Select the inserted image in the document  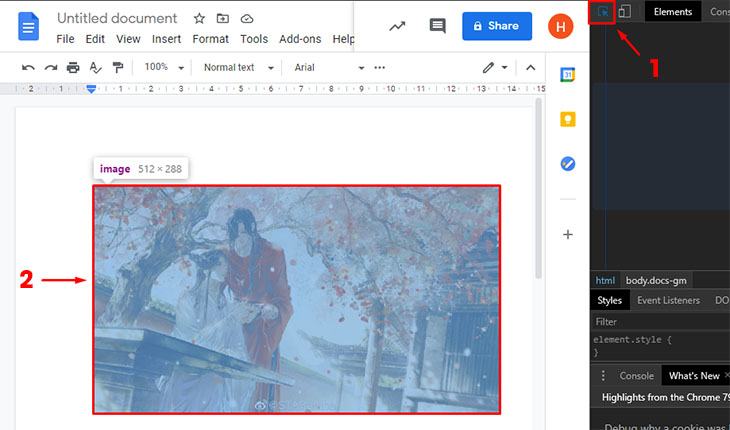pos(297,299)
